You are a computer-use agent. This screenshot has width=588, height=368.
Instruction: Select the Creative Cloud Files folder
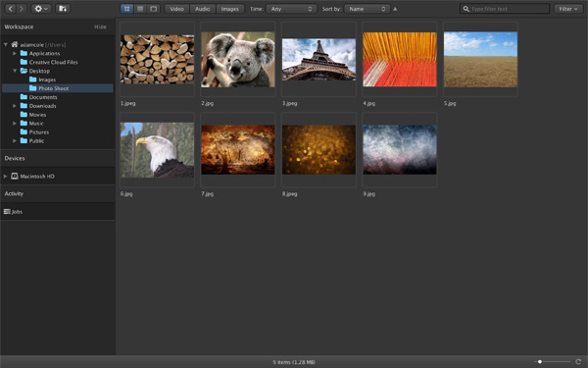(49, 62)
